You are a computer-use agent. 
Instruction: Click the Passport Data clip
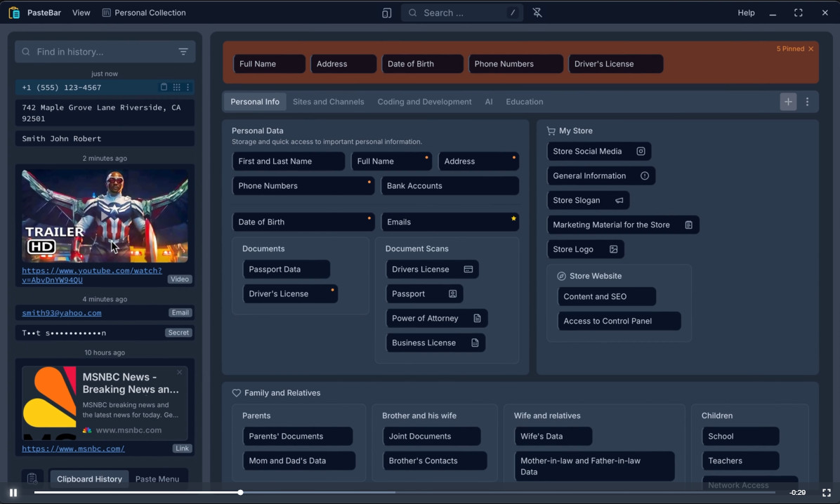[287, 270]
